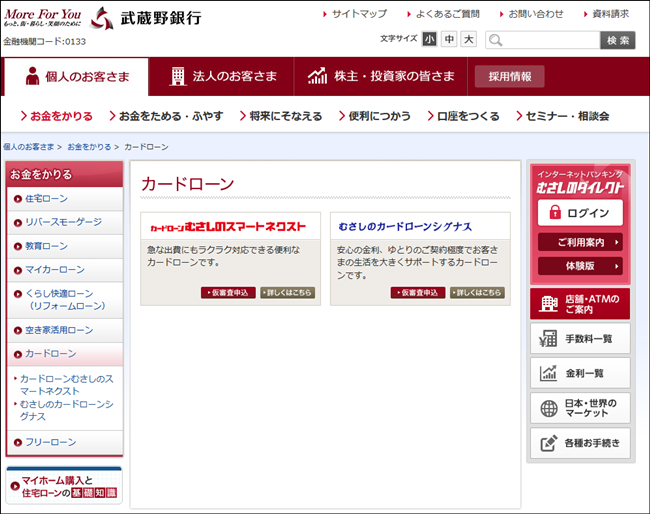Image resolution: width=650 pixels, height=514 pixels.
Task: Open 空き家活用ローン in sidebar
Action: click(x=65, y=330)
